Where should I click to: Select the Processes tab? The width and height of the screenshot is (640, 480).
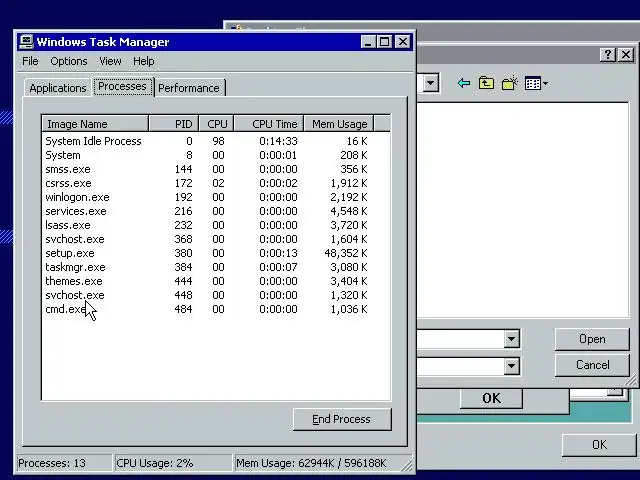point(122,87)
